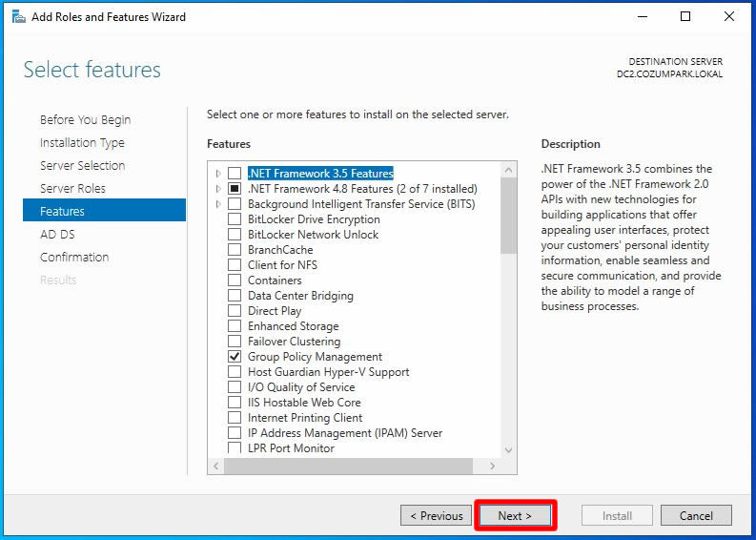
Task: Click the scroll down arrow in features list
Action: coord(508,450)
